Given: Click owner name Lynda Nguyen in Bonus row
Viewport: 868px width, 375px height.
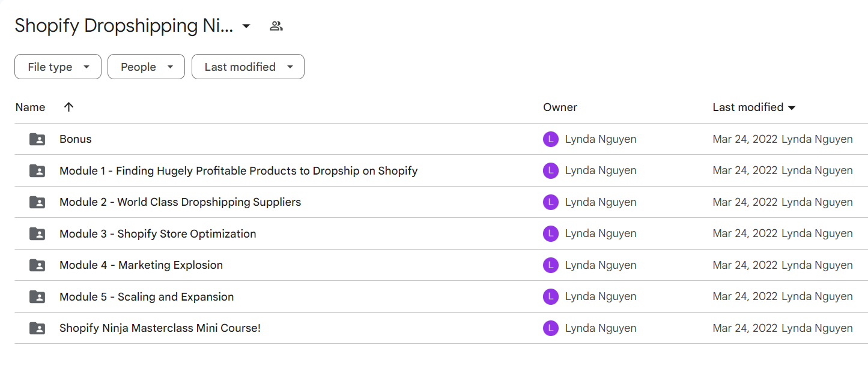Looking at the screenshot, I should click(601, 139).
